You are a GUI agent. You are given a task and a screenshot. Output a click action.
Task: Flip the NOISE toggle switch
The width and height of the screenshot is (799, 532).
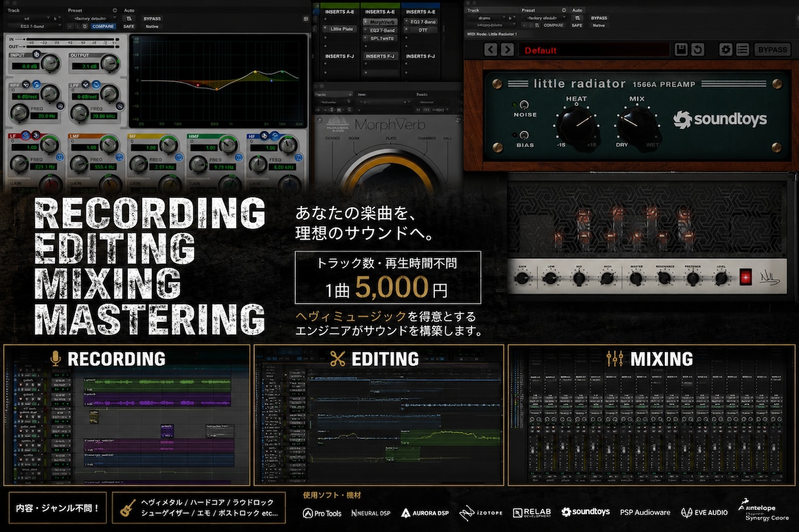click(x=524, y=105)
